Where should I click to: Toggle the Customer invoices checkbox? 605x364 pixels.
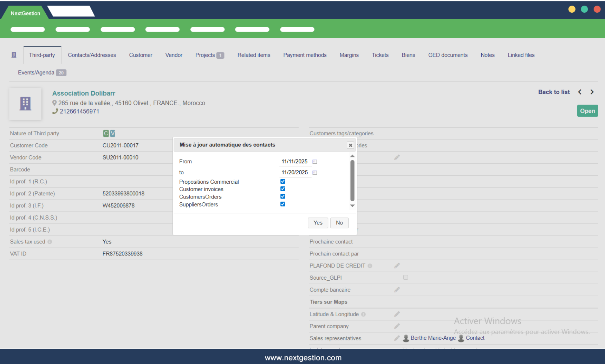[x=283, y=189]
